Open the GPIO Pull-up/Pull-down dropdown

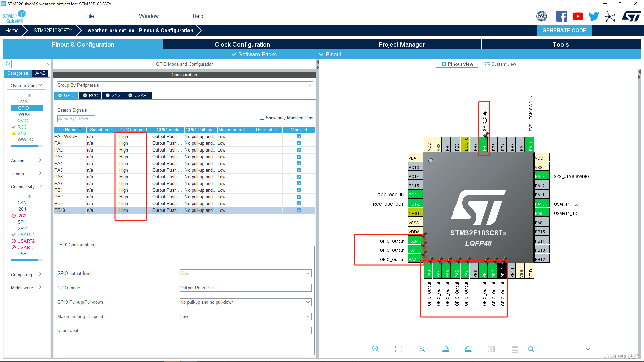tap(246, 302)
